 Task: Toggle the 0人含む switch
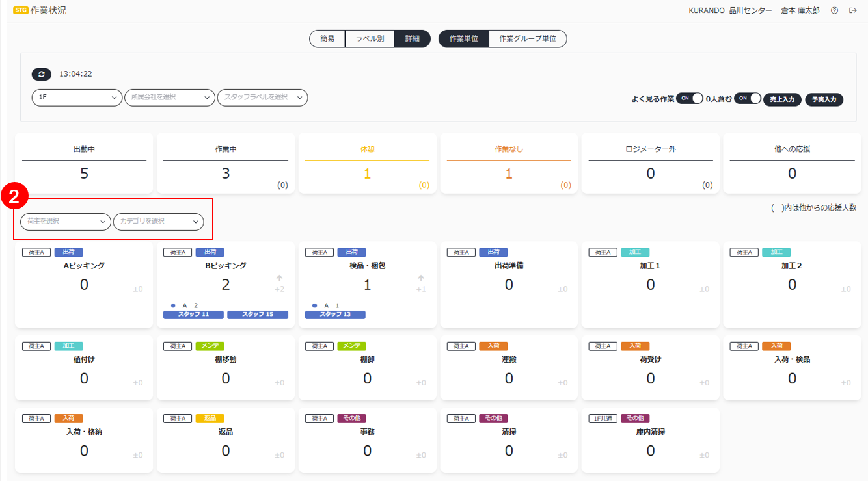coord(748,99)
